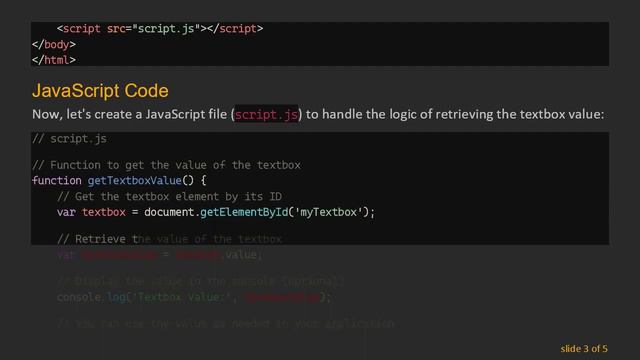This screenshot has height=360, width=640.
Task: Click the faded console.log code line
Action: (193, 297)
